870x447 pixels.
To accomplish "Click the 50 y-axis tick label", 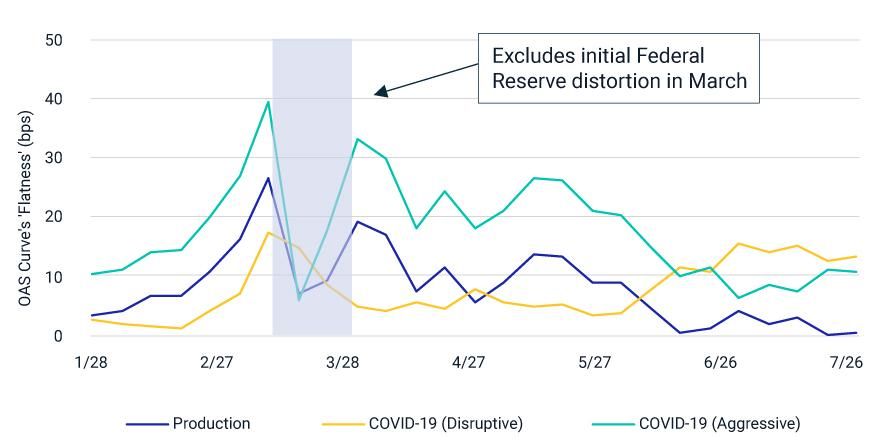I will coord(54,40).
